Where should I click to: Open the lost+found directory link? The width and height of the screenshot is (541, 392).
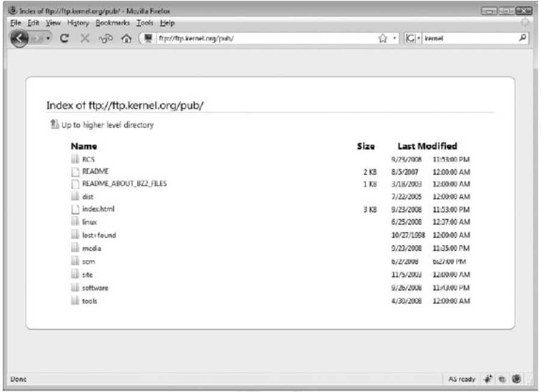point(99,235)
